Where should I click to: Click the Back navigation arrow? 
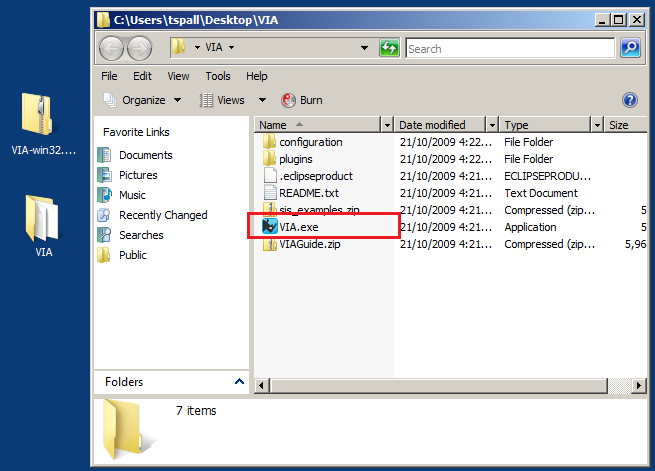111,48
